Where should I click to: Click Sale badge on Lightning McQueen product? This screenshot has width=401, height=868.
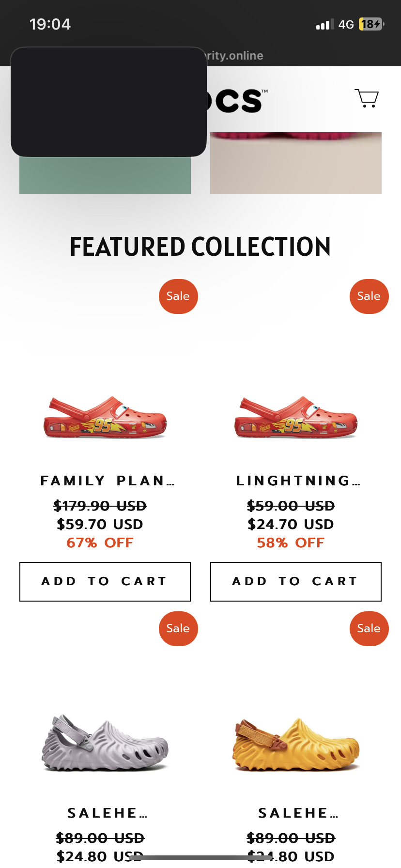click(x=369, y=296)
